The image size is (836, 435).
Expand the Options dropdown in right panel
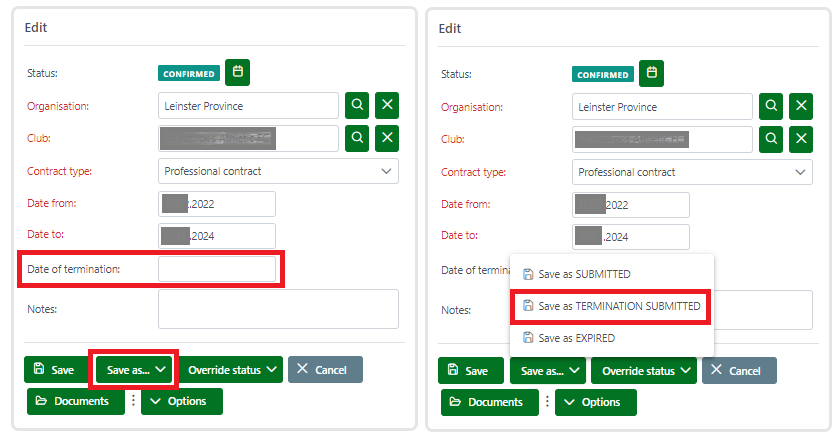click(595, 402)
